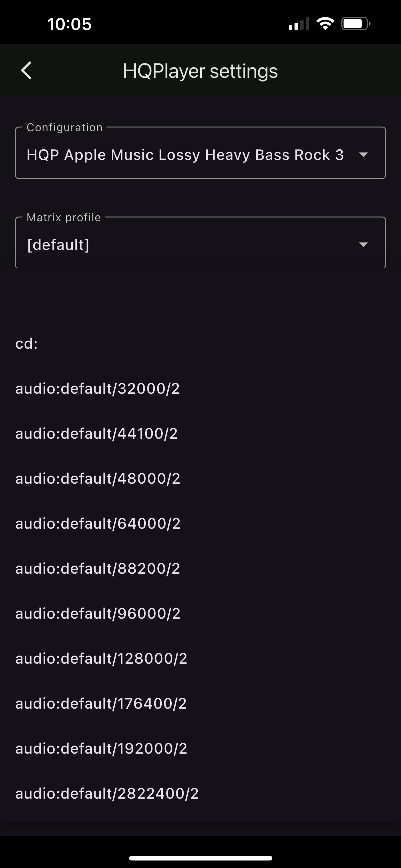The width and height of the screenshot is (401, 868).
Task: Select audio:default/32000/2 entry
Action: pos(98,388)
